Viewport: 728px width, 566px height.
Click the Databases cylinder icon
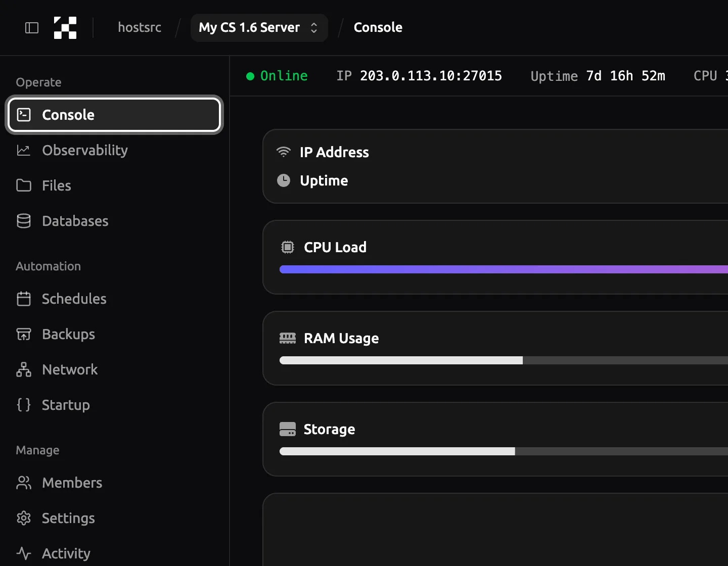pyautogui.click(x=24, y=221)
